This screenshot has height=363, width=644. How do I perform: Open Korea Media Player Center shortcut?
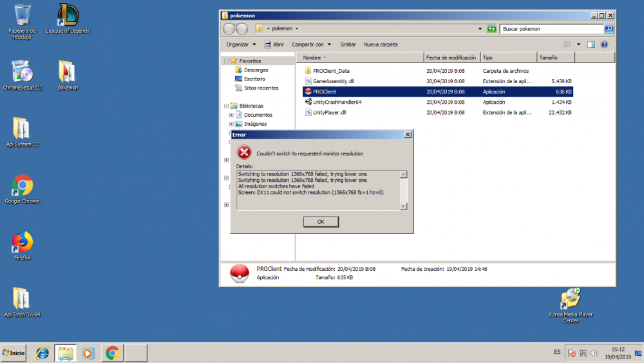click(x=571, y=299)
